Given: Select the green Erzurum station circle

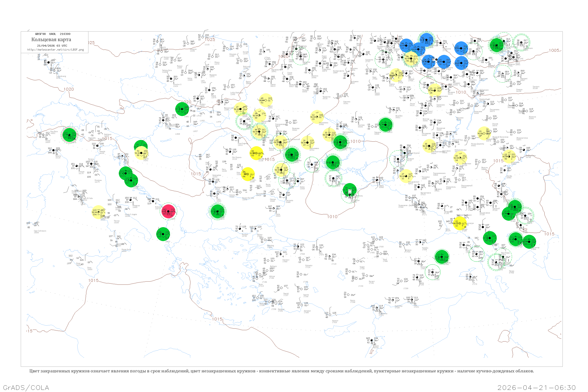Looking at the screenshot, I should (442, 257).
